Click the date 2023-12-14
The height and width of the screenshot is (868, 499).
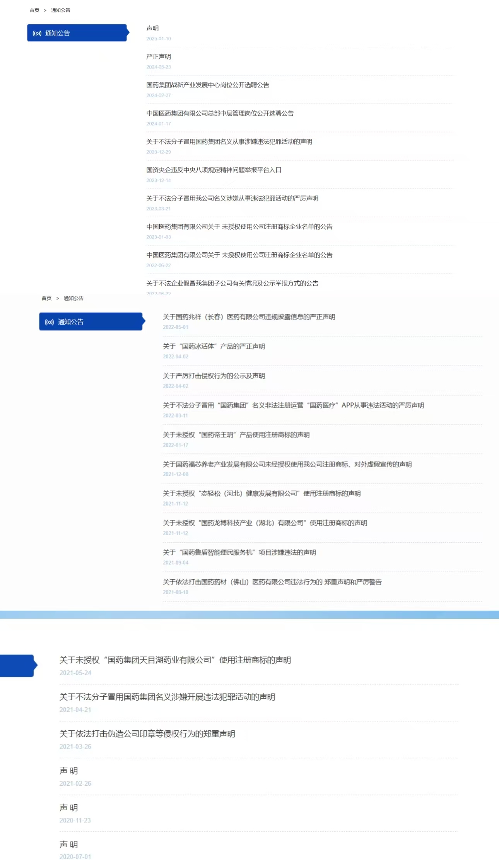click(159, 180)
